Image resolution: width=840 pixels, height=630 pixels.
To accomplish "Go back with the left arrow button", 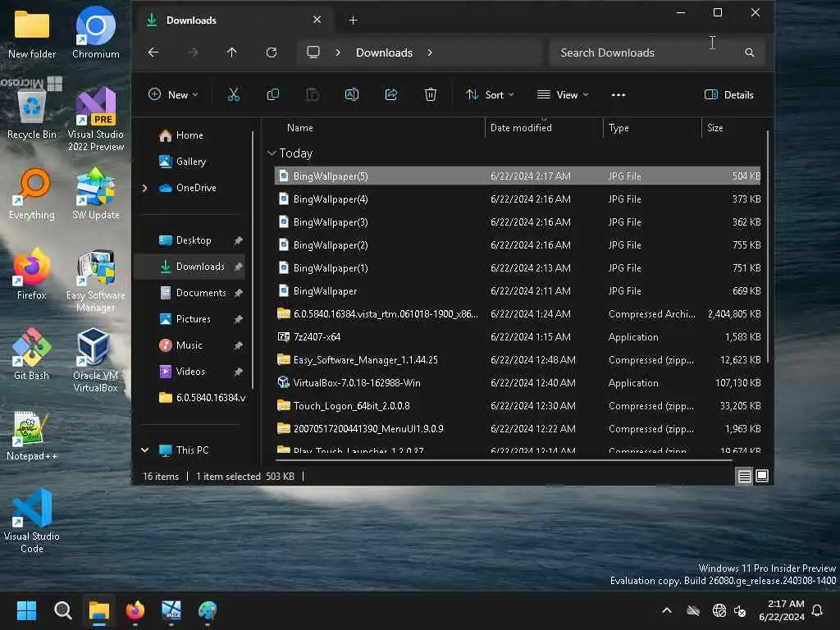I will [153, 52].
